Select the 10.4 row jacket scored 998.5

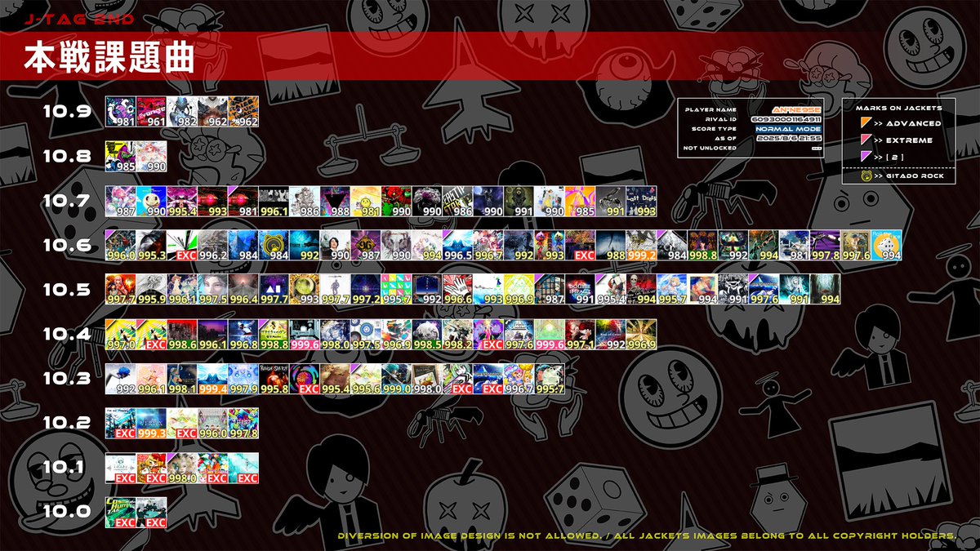427,335
